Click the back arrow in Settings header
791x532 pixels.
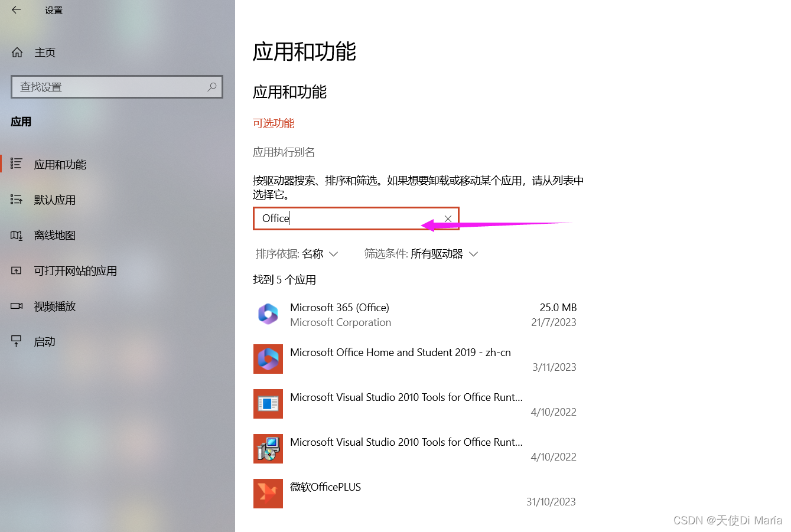coord(16,10)
